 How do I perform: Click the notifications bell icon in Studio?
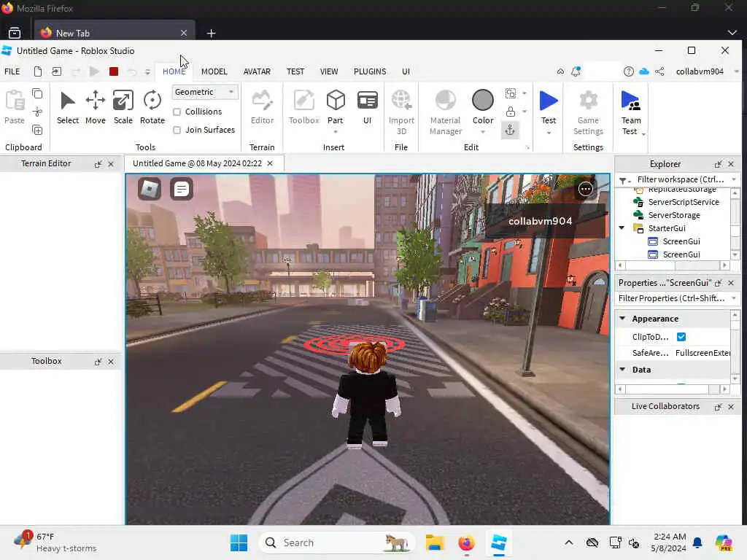point(576,71)
